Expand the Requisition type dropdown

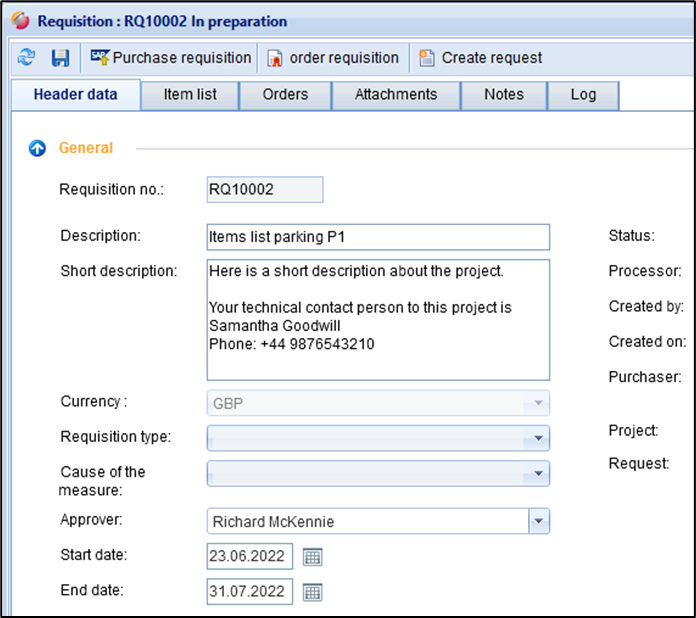click(539, 438)
